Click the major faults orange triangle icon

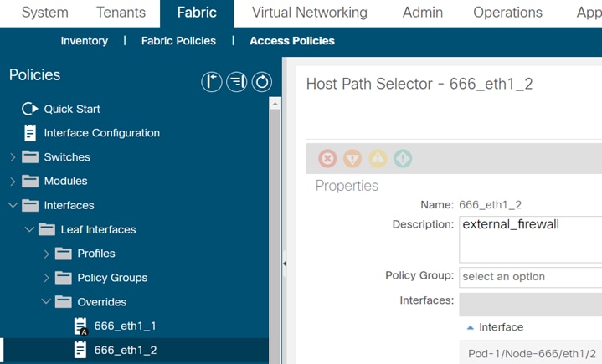point(352,158)
